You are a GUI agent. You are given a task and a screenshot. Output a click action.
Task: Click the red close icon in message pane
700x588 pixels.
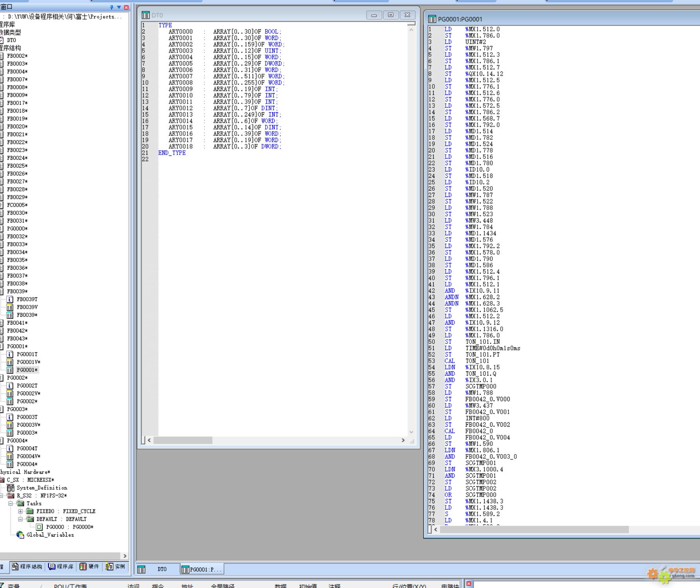tap(469, 584)
